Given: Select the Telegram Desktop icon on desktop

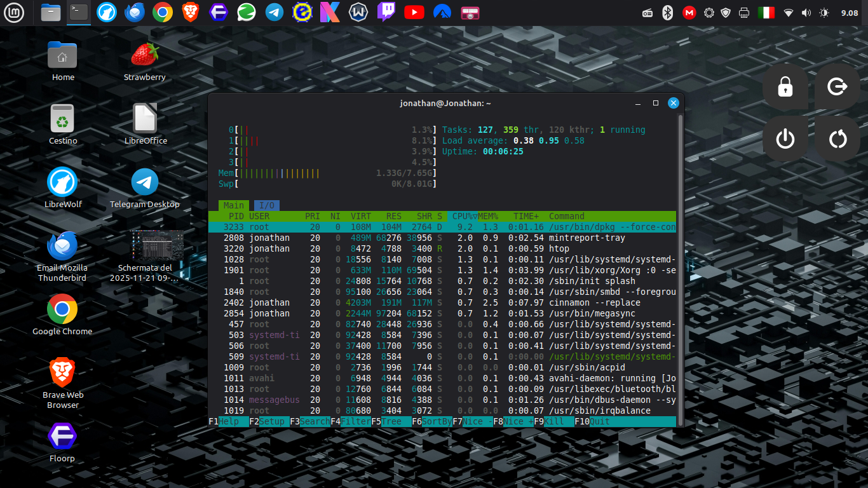Looking at the screenshot, I should point(145,182).
